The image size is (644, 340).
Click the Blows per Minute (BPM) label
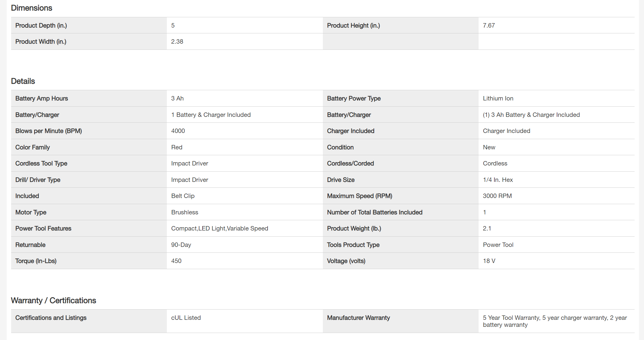point(49,131)
